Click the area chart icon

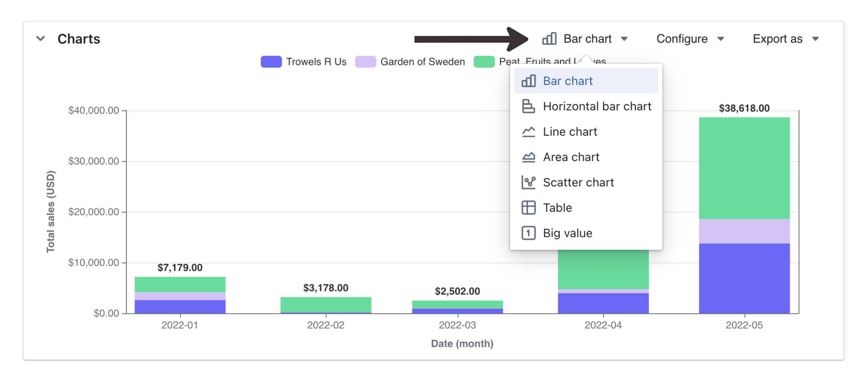tap(528, 157)
